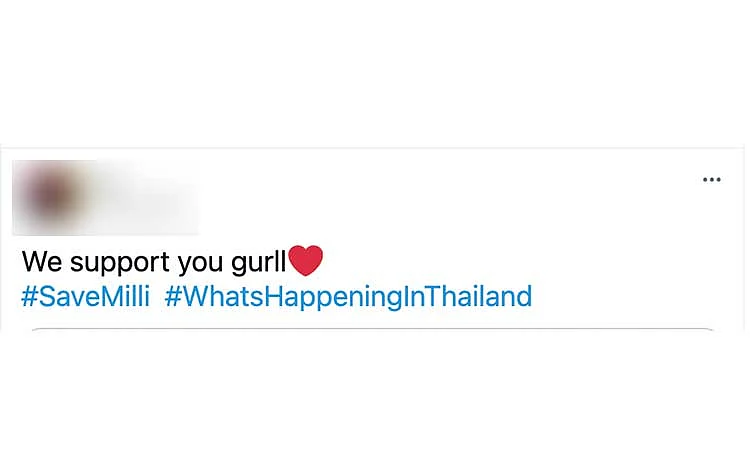Click "Whats" at the second hashtag's start
750x476 pixels.
coord(223,296)
